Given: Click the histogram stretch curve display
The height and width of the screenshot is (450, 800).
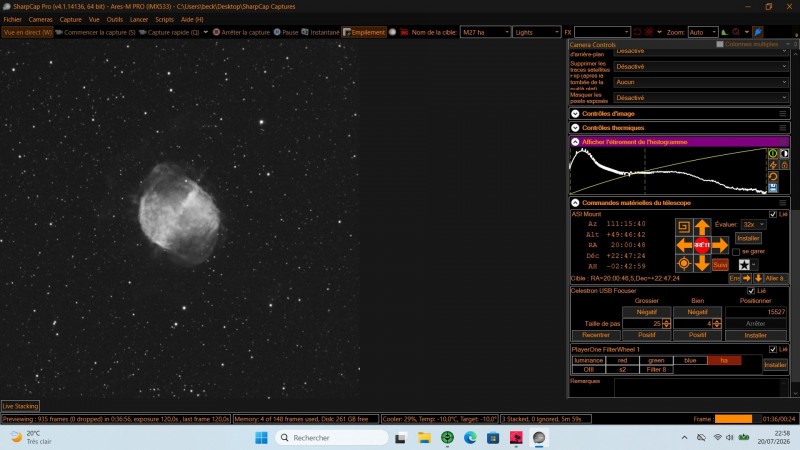Looking at the screenshot, I should [668, 171].
